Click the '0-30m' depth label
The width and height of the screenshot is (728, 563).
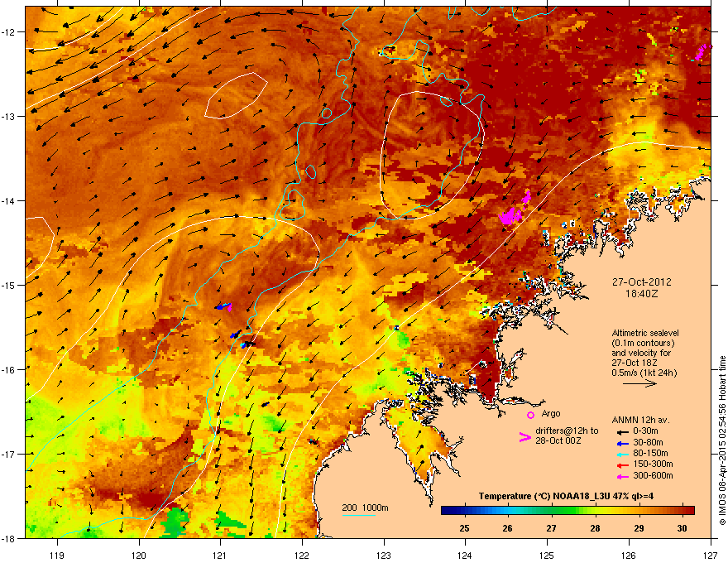[x=645, y=431]
